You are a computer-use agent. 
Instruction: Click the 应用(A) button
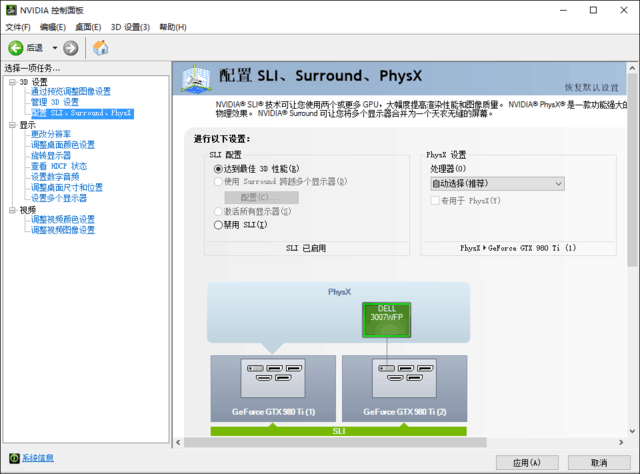pyautogui.click(x=527, y=463)
